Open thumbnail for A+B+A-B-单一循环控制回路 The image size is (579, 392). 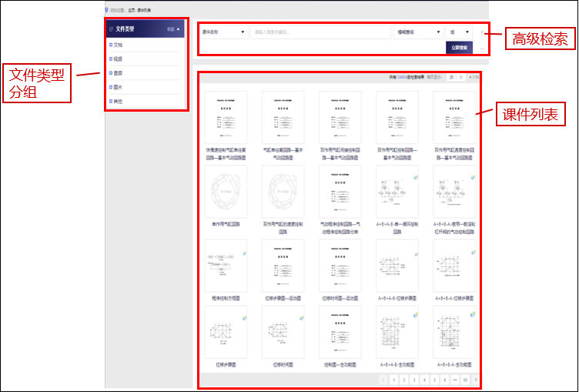point(397,192)
